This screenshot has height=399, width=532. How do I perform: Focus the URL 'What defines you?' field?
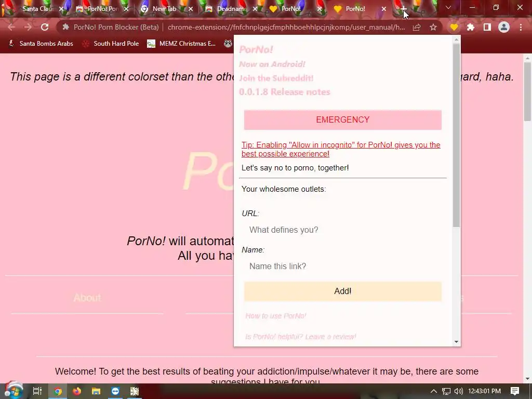pyautogui.click(x=343, y=230)
